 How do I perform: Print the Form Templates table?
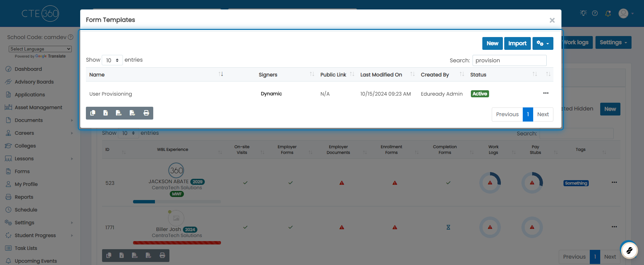(146, 113)
